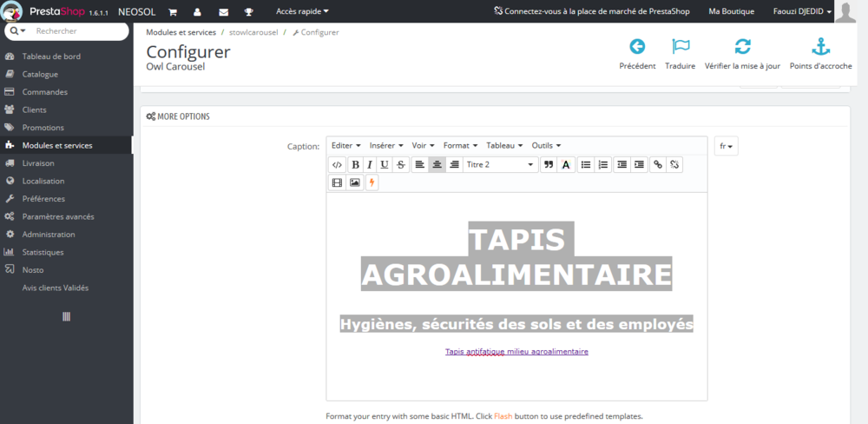Open the text color picker
This screenshot has height=424, width=868.
pyautogui.click(x=566, y=164)
